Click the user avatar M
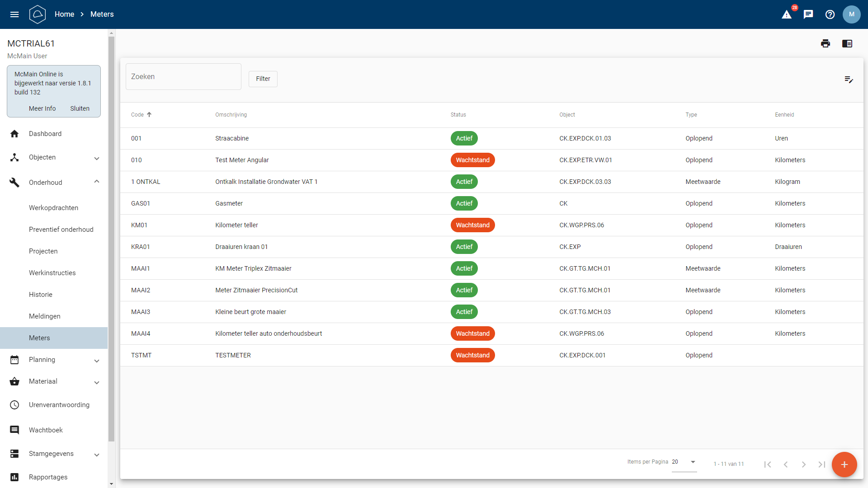The image size is (868, 488). point(851,14)
